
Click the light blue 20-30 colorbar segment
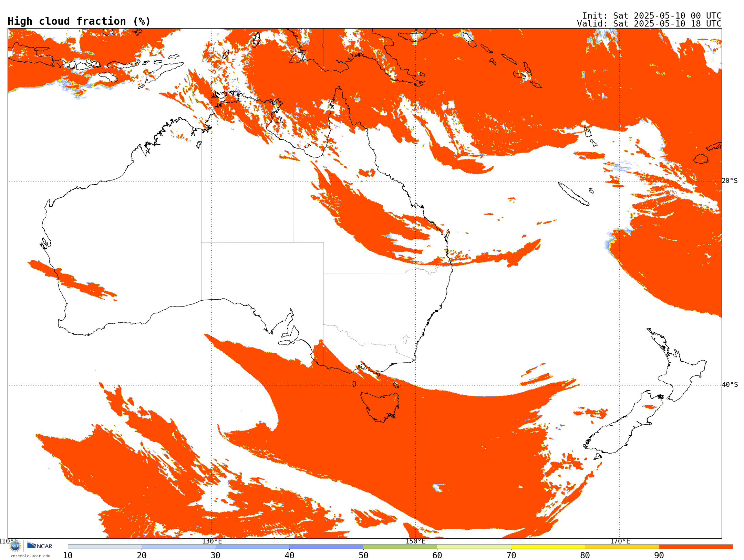178,547
